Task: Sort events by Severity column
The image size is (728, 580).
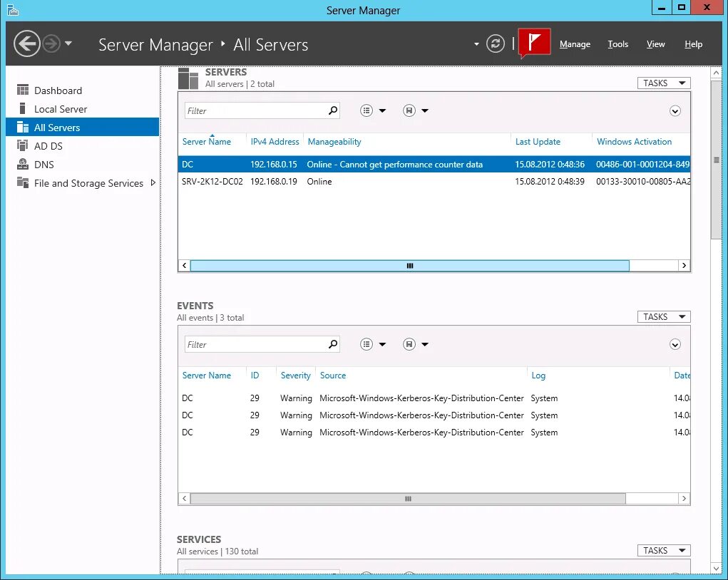Action: tap(295, 376)
